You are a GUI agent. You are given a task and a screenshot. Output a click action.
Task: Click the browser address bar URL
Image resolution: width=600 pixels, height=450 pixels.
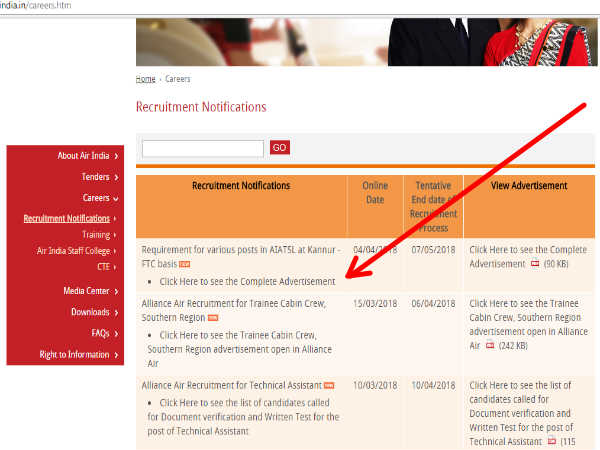[36, 5]
